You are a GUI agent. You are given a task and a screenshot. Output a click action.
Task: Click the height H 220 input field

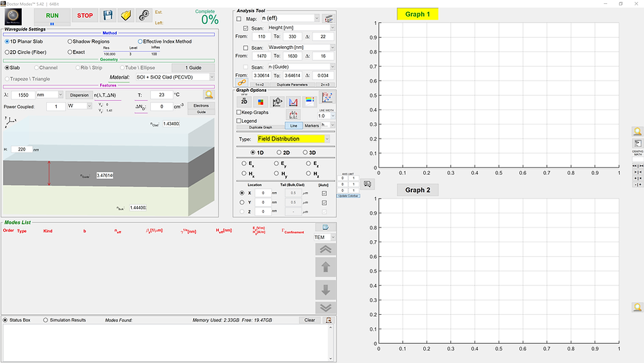point(21,149)
